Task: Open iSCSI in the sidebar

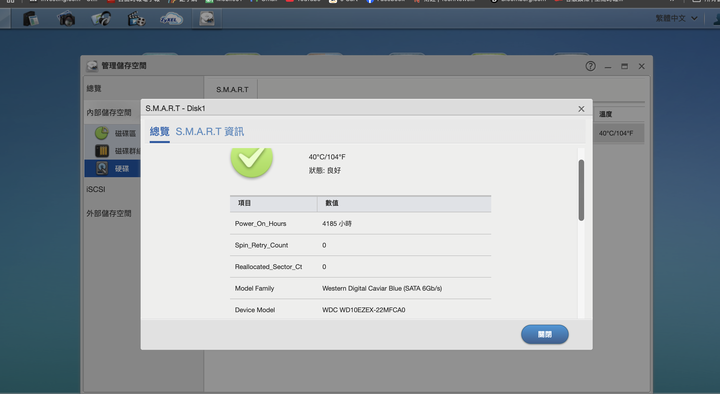Action: point(96,189)
